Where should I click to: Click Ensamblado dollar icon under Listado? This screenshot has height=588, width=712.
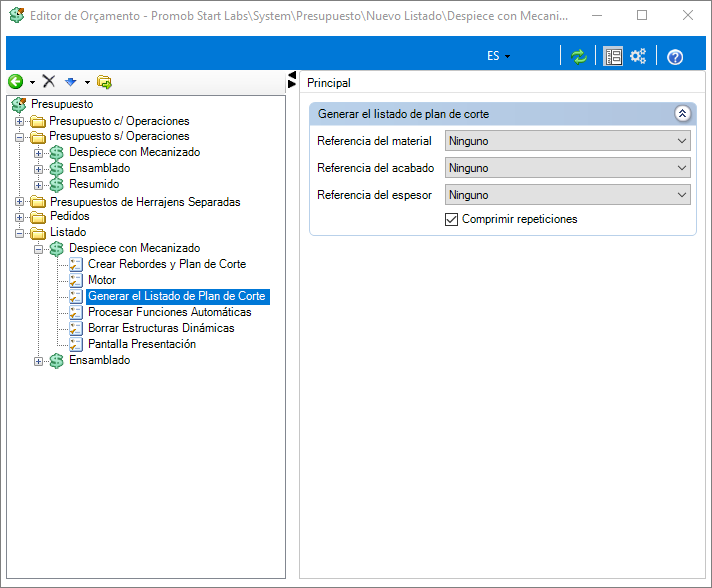tap(57, 361)
